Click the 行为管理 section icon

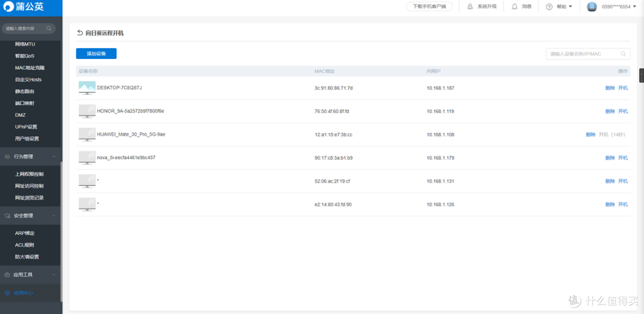7,156
